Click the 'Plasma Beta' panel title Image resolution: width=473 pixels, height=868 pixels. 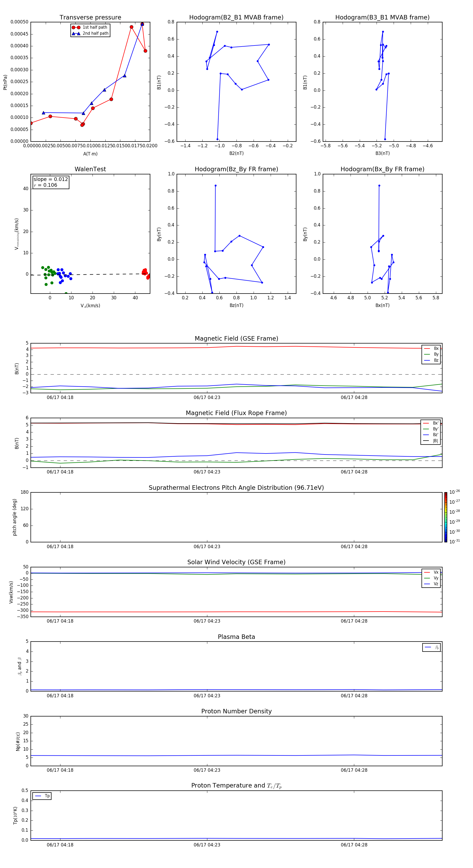[x=236, y=637]
